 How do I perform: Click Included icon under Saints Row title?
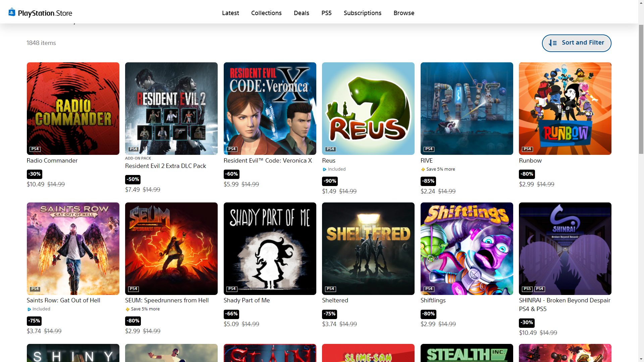(x=29, y=309)
